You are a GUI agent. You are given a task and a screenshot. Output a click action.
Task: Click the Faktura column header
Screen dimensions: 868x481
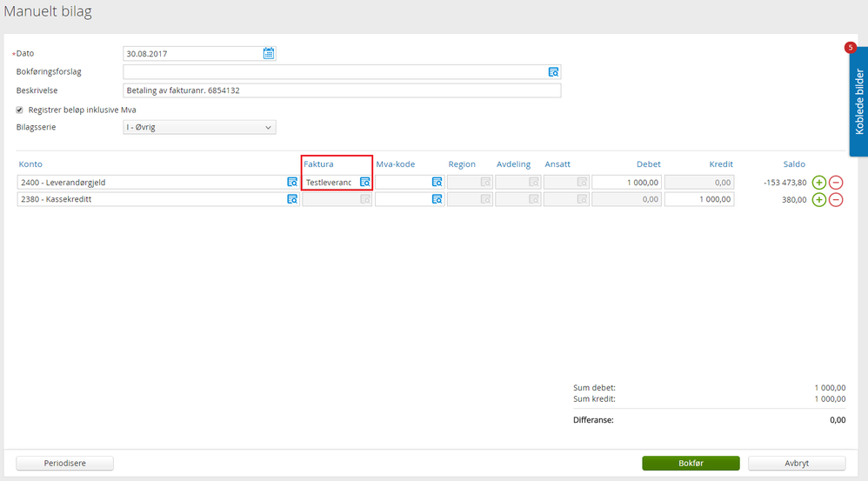[x=318, y=164]
